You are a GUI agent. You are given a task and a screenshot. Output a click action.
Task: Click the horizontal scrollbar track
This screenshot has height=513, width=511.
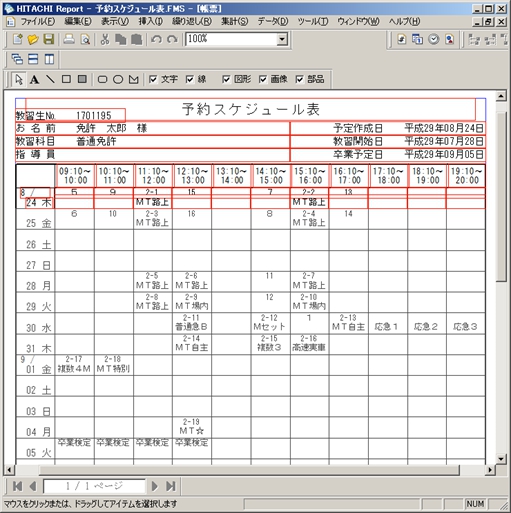(x=250, y=470)
